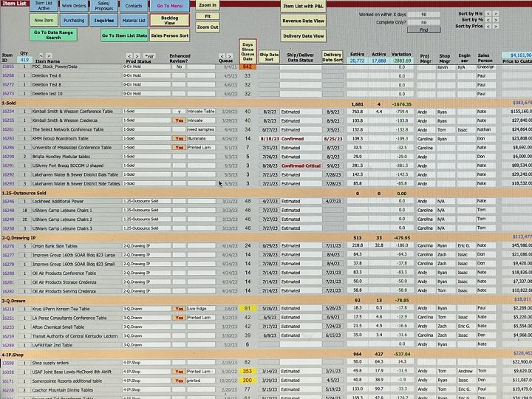Open the Work Orders section
The width and height of the screenshot is (532, 399).
click(73, 5)
